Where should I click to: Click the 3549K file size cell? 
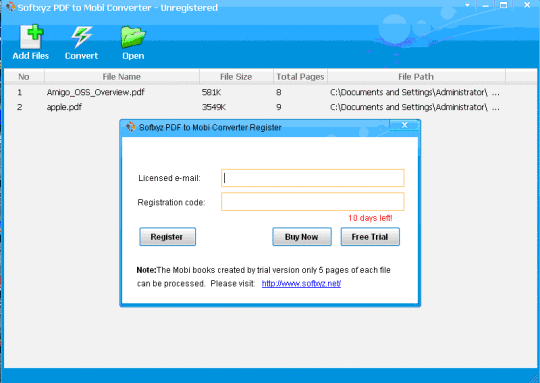tap(214, 107)
